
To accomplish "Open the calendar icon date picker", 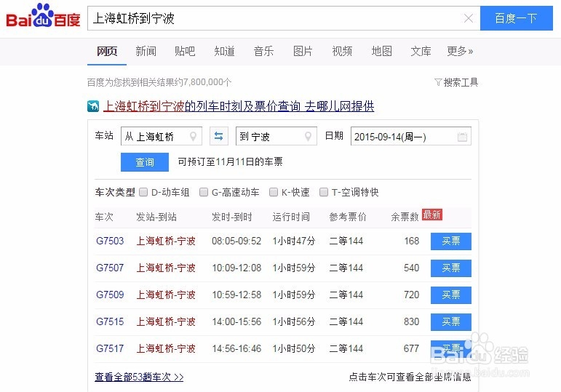I will (462, 137).
